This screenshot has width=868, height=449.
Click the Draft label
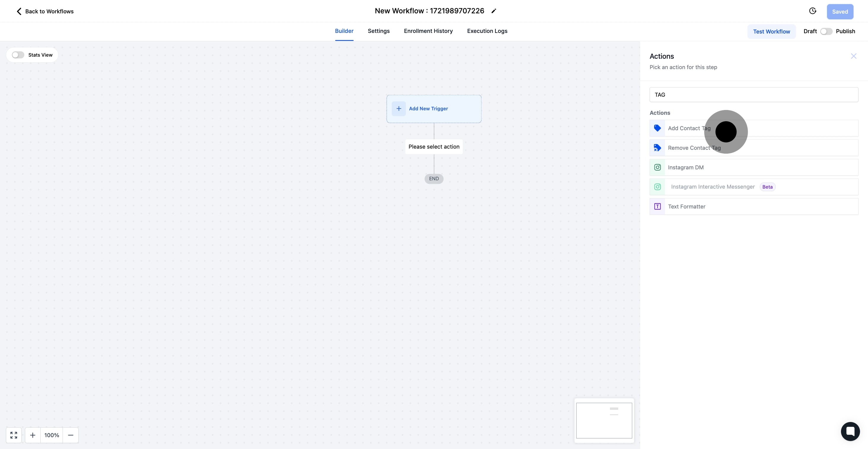click(810, 31)
